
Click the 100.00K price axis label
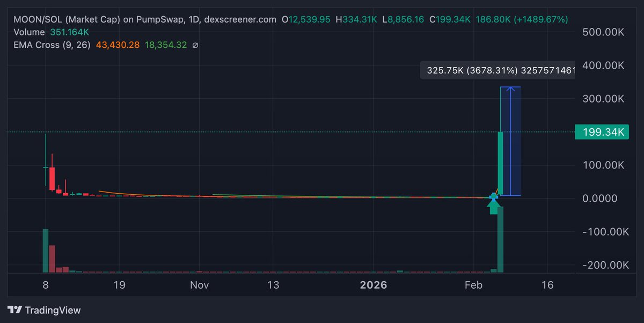tap(603, 165)
